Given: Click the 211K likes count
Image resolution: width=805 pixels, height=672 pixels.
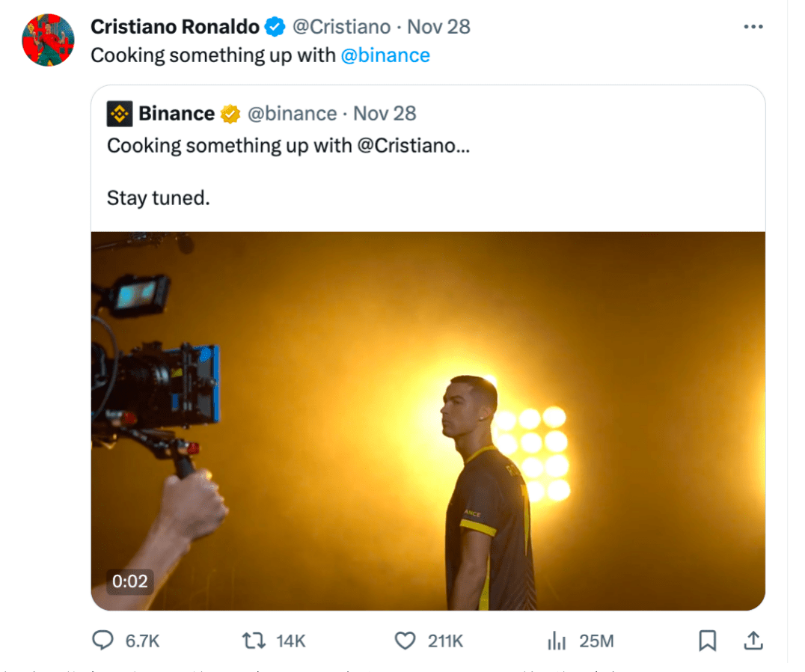Looking at the screenshot, I should pos(446,641).
